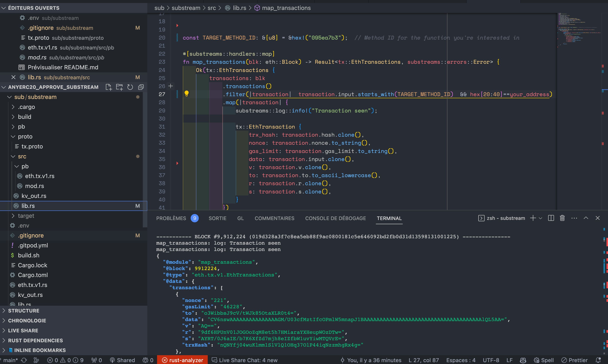Change end of line sequence LF
608x364 pixels.
[x=509, y=360]
